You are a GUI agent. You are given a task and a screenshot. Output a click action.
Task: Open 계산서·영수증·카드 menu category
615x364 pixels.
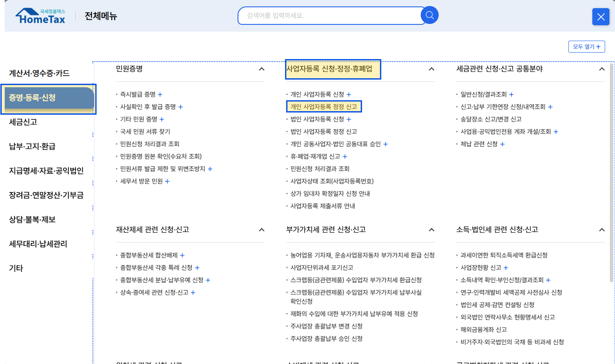tap(39, 73)
